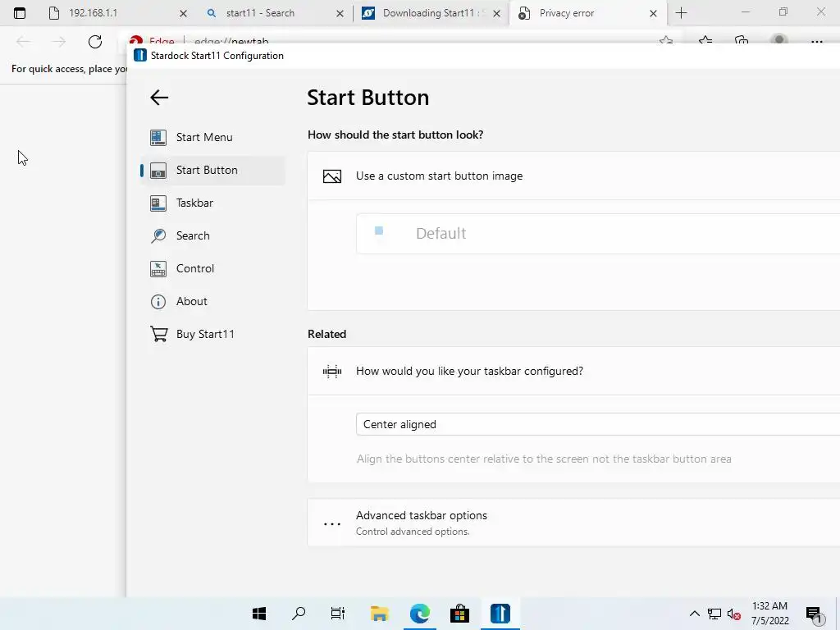840x630 pixels.
Task: Open the Taskbar settings section
Action: coord(212,203)
